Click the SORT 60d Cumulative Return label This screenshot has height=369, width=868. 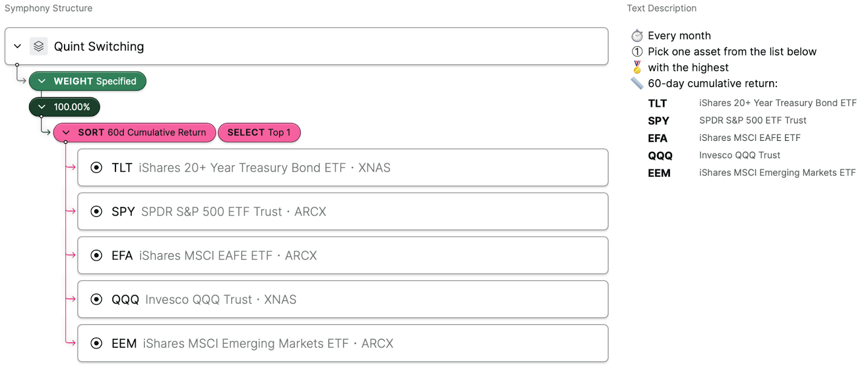(x=142, y=132)
